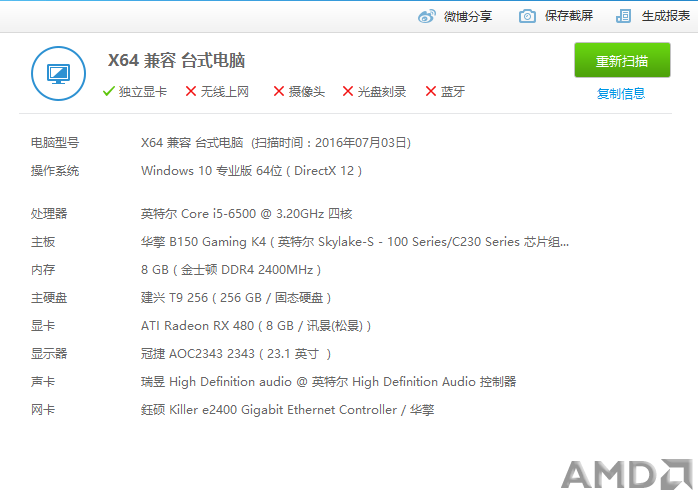Click the red X next to 摄像头

point(279,91)
